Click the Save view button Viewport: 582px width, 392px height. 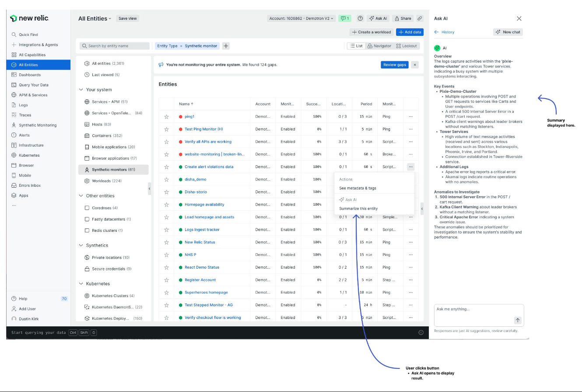[128, 18]
